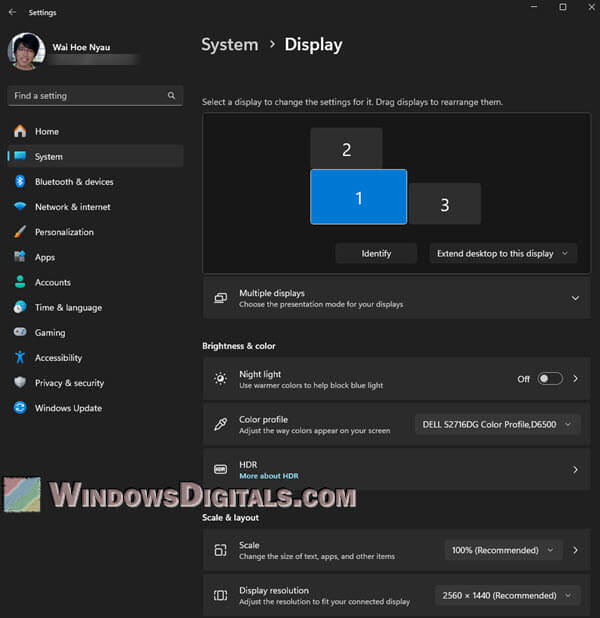The height and width of the screenshot is (618, 600).
Task: Click the System monitor icon in sidebar
Action: [20, 156]
